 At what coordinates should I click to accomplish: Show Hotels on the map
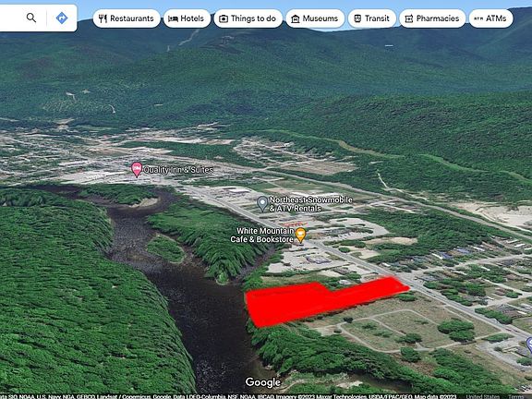pos(187,18)
